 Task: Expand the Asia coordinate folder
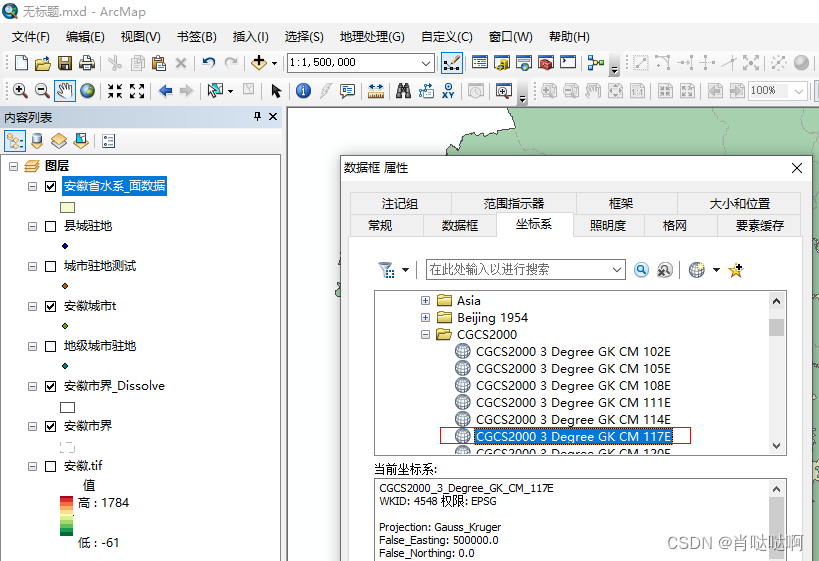click(425, 300)
